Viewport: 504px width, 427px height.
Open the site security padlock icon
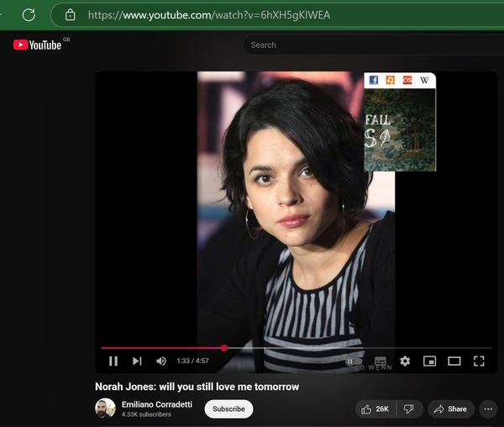pos(70,15)
